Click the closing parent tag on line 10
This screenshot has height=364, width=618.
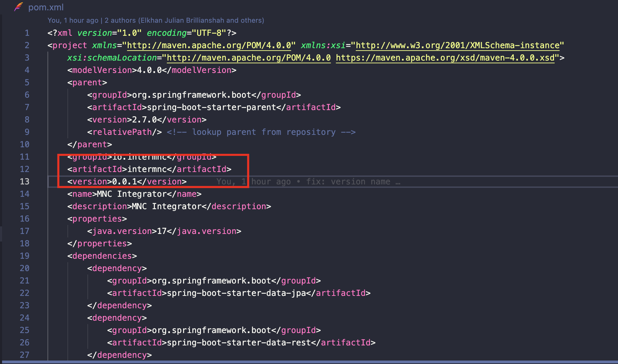90,144
